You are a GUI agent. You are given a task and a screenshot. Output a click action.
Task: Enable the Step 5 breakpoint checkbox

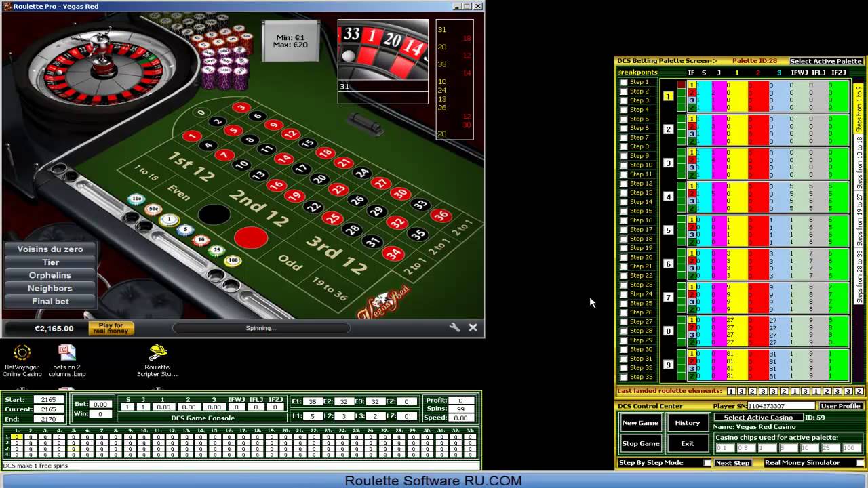(x=624, y=119)
